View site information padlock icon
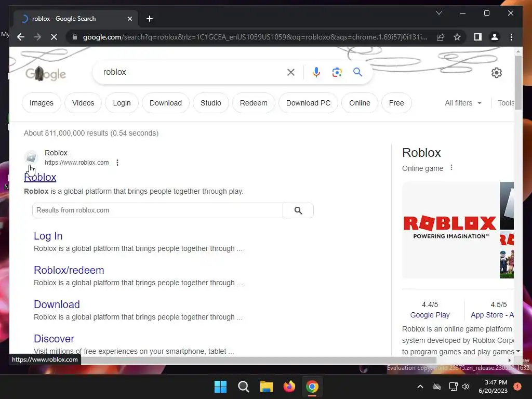The height and width of the screenshot is (399, 532). [75, 37]
